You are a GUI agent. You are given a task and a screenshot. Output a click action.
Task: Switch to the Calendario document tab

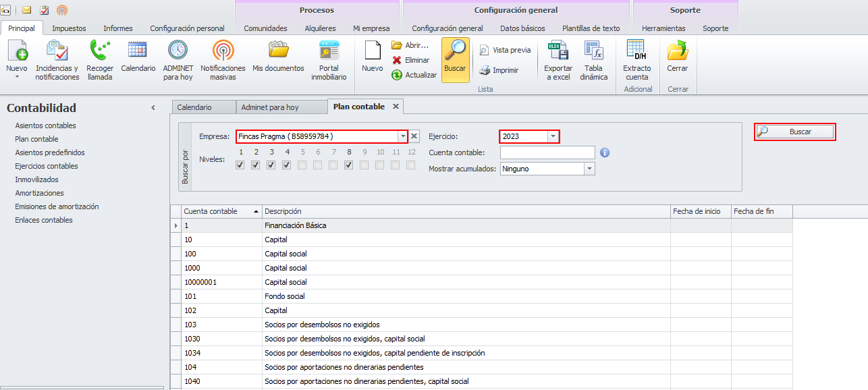click(194, 107)
